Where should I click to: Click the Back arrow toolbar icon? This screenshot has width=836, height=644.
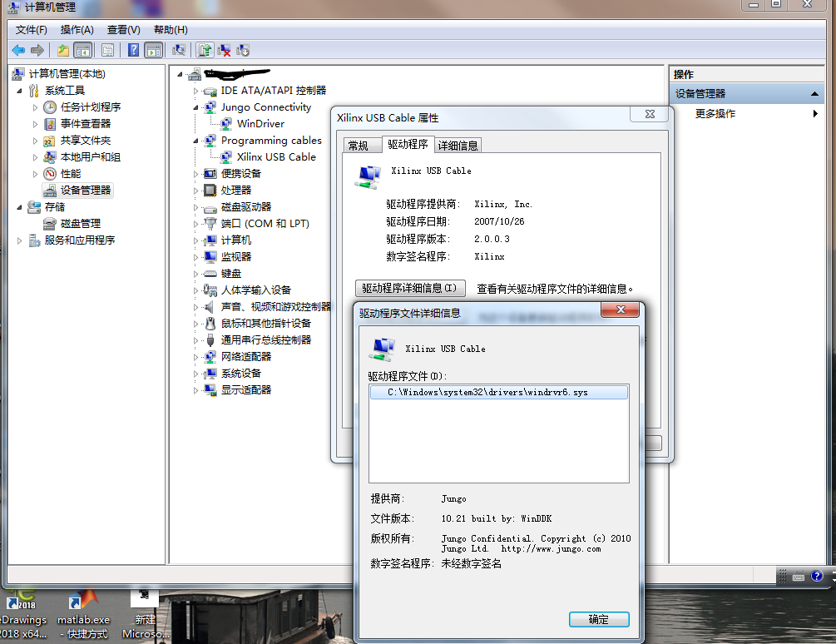coord(18,51)
